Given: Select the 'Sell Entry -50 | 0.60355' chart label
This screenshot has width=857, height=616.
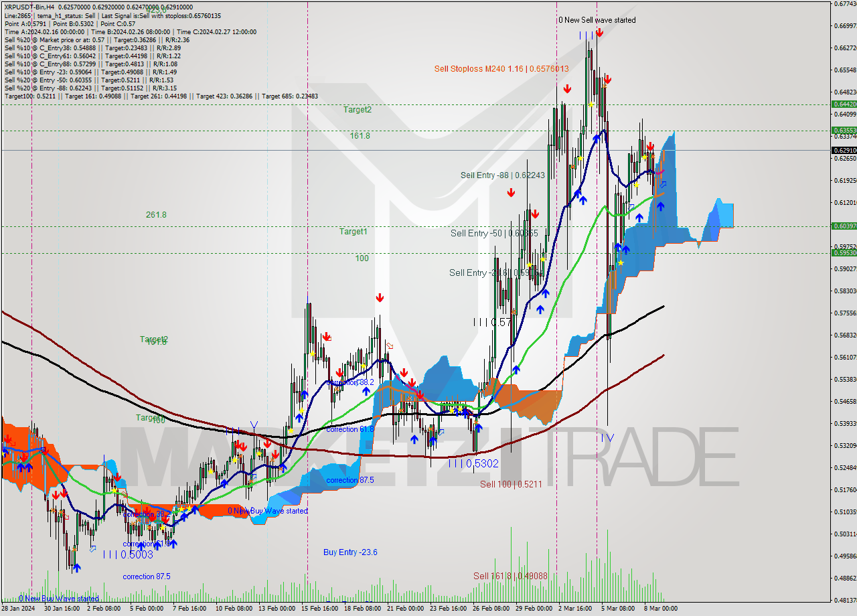Looking at the screenshot, I should (x=494, y=233).
